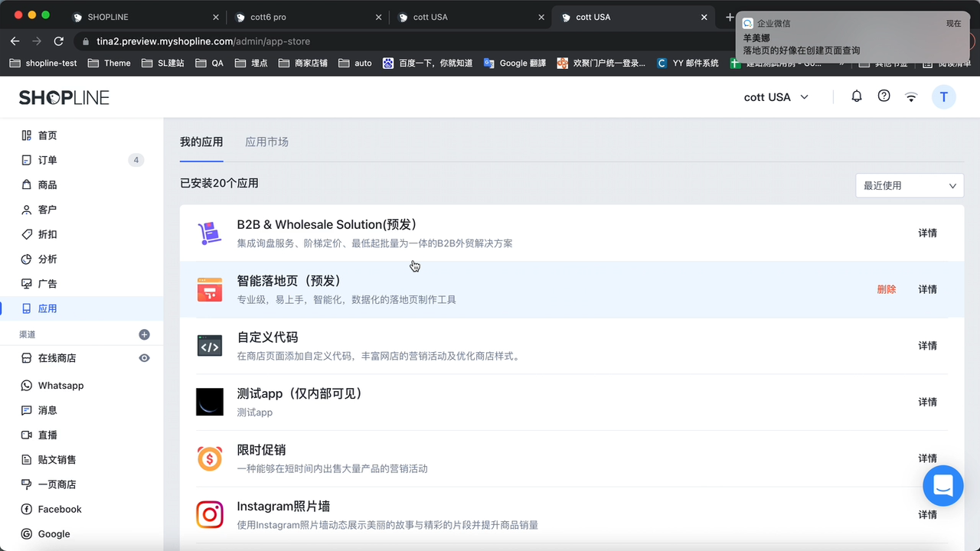Open the help question mark icon
This screenshot has height=551, width=980.
pos(884,96)
